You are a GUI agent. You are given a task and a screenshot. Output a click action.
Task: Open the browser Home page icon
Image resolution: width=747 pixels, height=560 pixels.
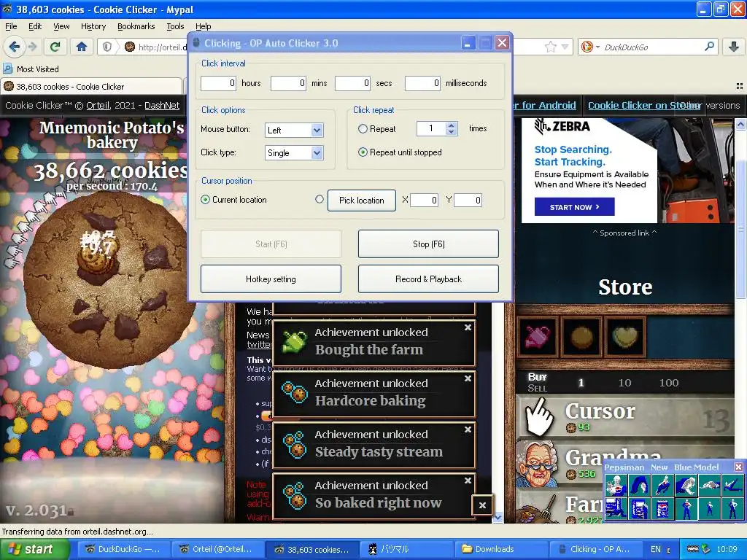coord(82,47)
